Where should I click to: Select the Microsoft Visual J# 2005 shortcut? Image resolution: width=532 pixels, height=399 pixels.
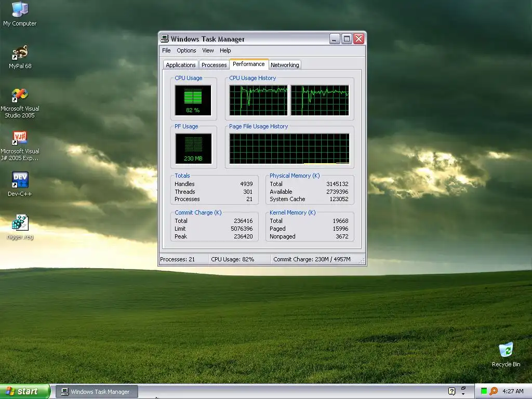pos(20,146)
